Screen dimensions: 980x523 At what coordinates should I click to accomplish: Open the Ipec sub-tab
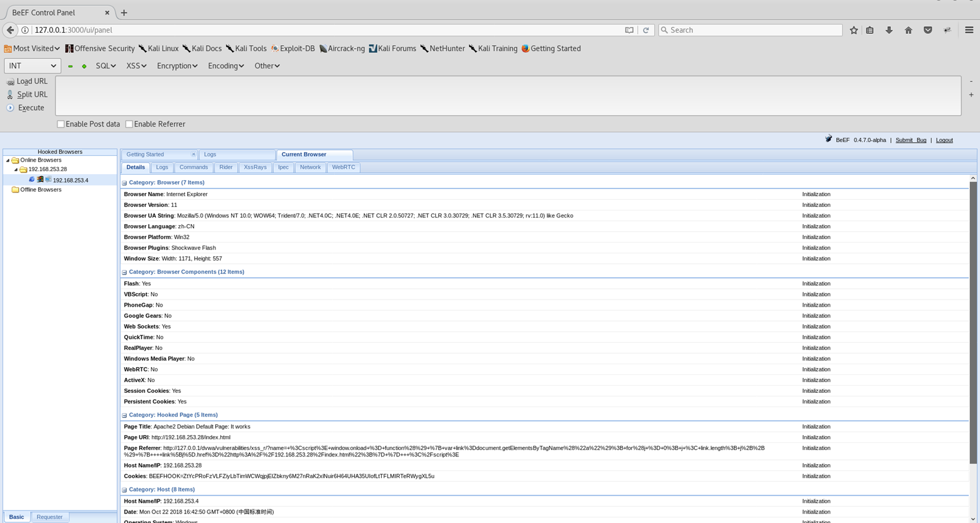[x=283, y=168]
